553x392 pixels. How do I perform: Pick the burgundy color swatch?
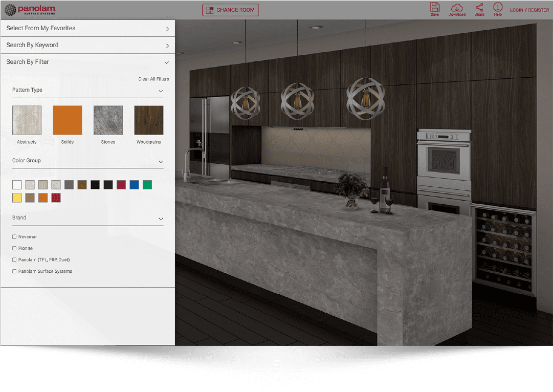click(121, 185)
